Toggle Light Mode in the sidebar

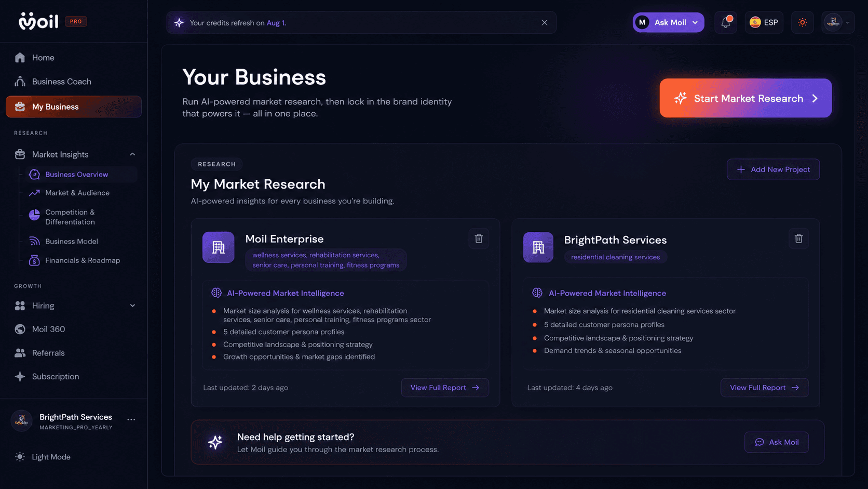[x=43, y=457]
